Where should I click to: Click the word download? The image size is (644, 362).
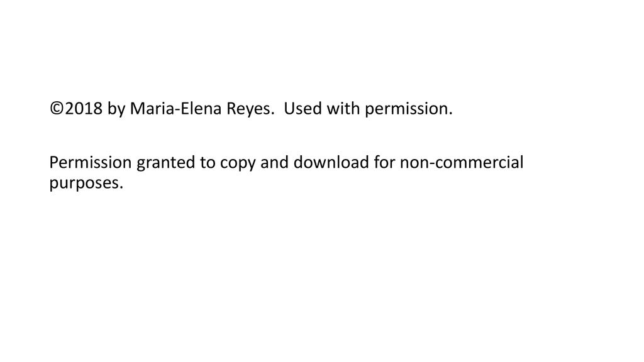click(331, 163)
